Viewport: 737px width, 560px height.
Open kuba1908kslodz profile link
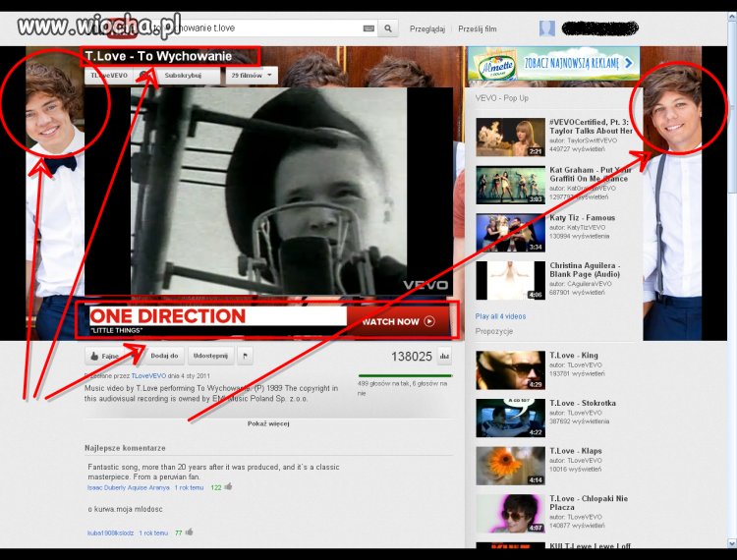point(110,532)
